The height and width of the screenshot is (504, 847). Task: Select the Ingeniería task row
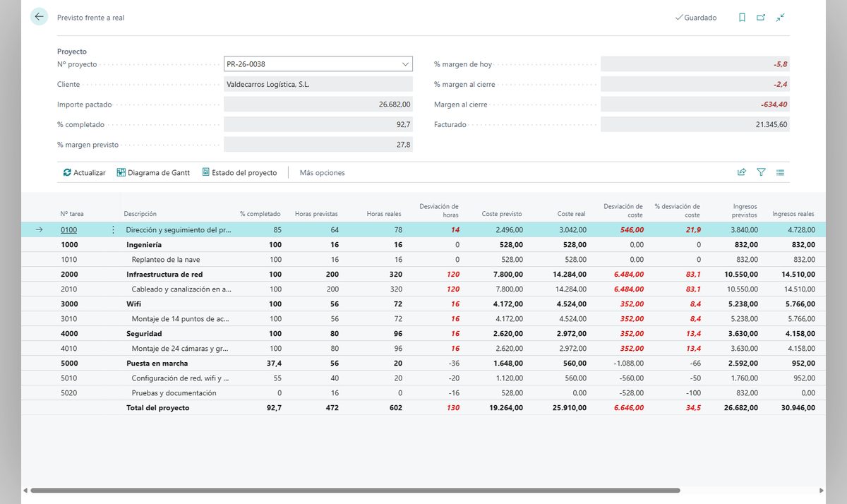[423, 245]
